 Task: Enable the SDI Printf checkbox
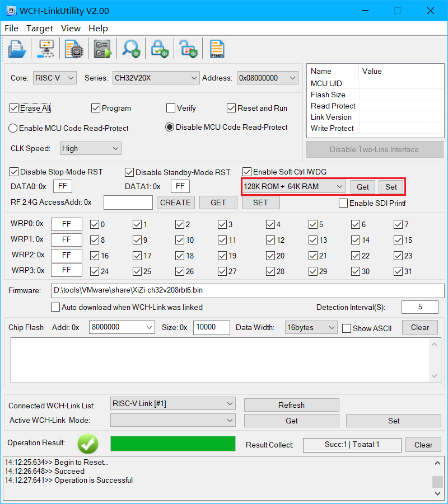tap(343, 203)
